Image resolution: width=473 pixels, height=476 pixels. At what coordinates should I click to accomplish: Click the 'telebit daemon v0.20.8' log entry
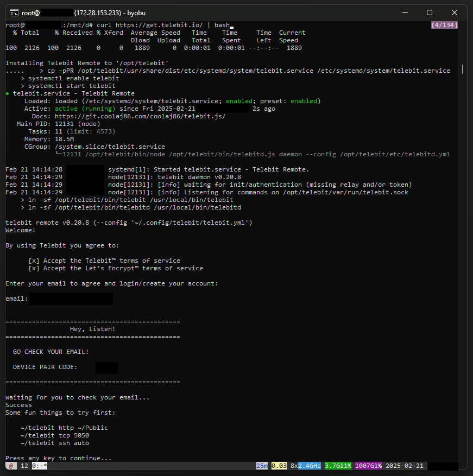199,177
